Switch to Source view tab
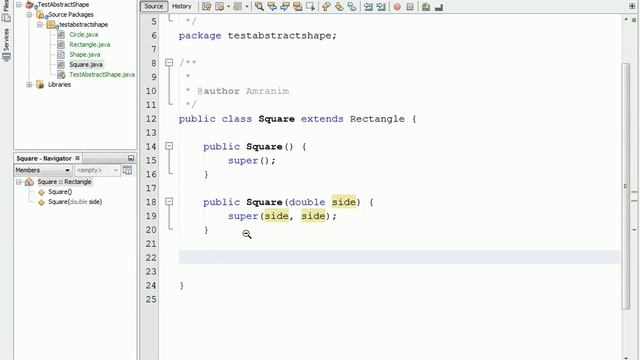This screenshot has width=640, height=360. [x=153, y=6]
